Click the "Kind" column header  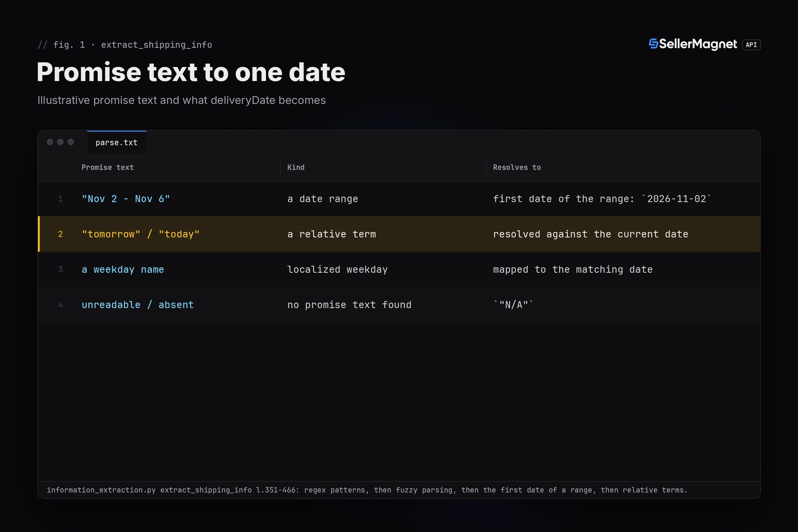point(296,167)
